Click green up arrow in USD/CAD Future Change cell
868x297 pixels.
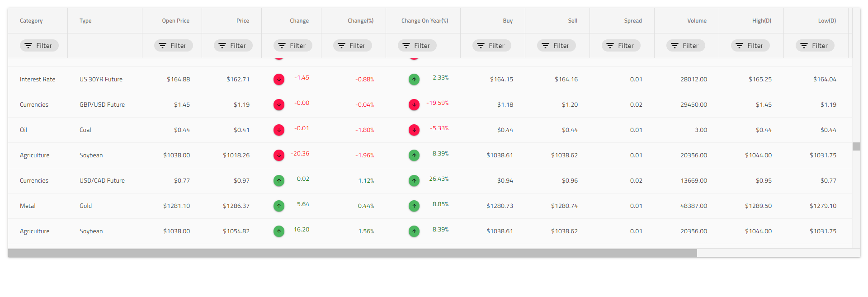[x=279, y=181]
